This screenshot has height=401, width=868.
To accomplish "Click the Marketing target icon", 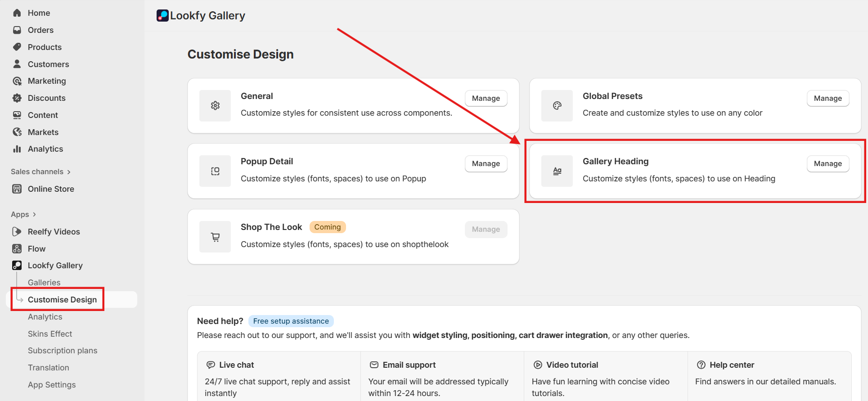I will point(17,81).
